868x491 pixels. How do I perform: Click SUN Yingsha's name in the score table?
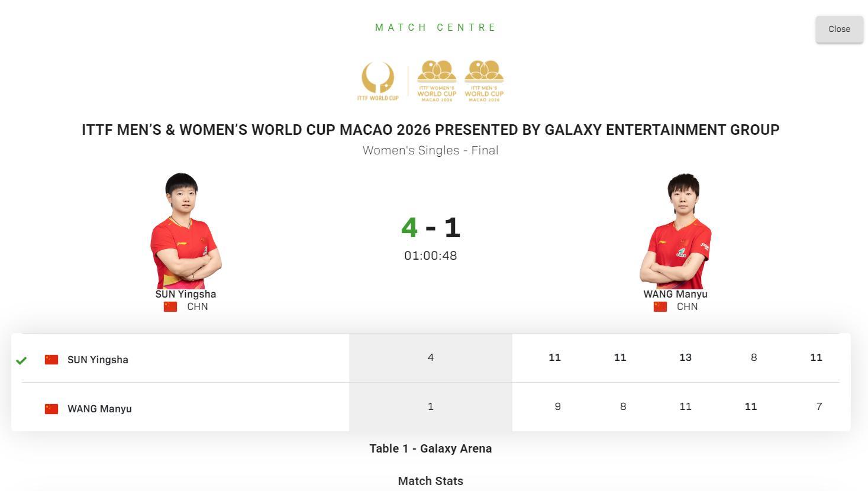click(x=98, y=360)
